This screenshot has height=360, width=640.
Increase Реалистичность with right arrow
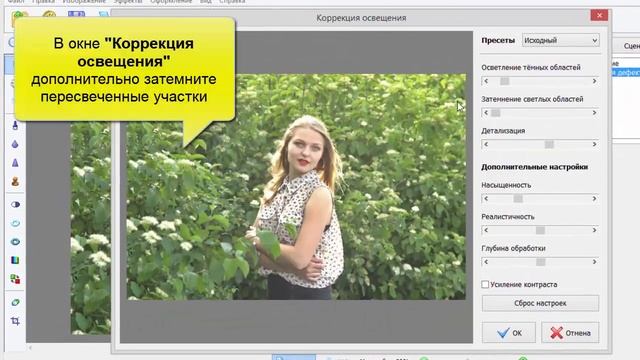(595, 230)
